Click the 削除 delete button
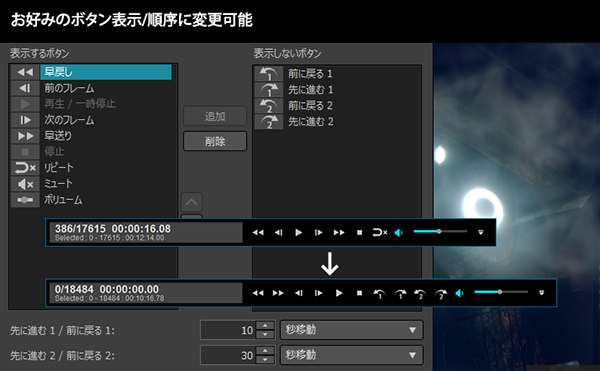The image size is (600, 371). pos(215,141)
